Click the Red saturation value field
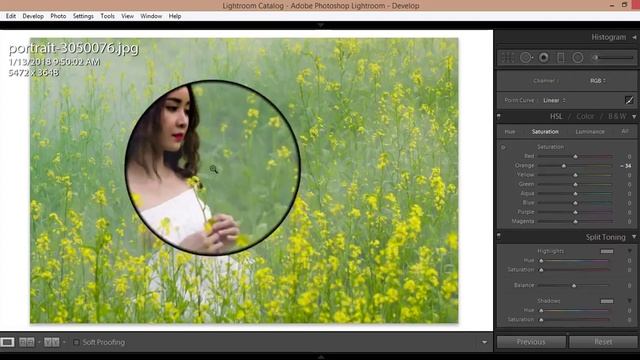This screenshot has width=640, height=360. tap(629, 156)
